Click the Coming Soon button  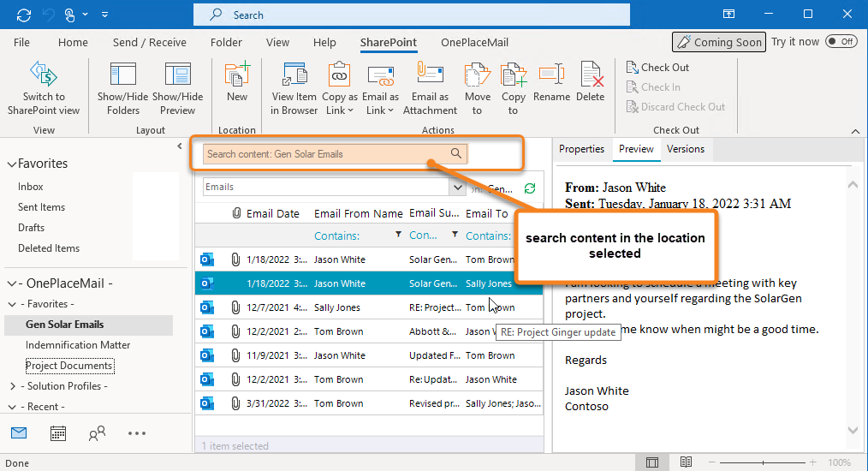718,42
